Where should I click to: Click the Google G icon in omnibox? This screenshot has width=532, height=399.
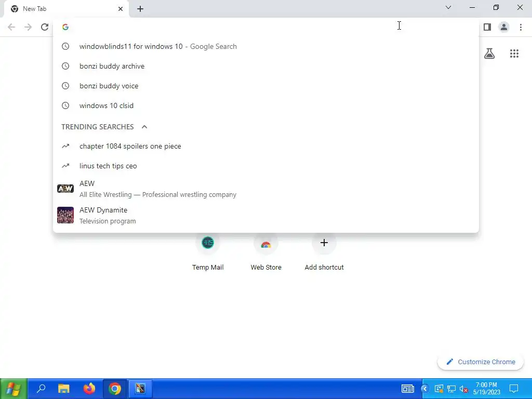tap(65, 27)
